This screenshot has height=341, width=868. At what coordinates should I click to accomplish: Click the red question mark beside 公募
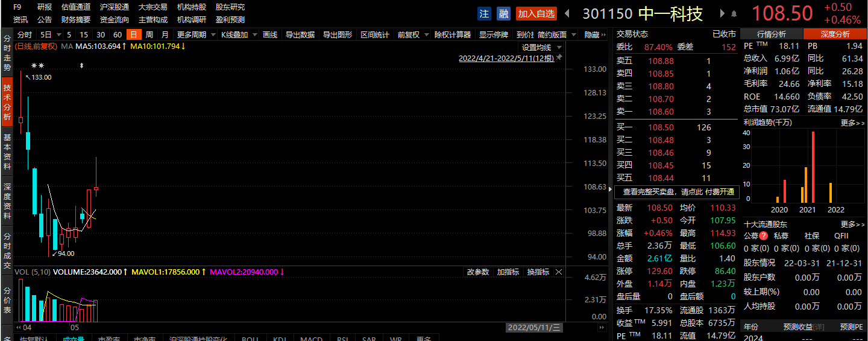point(764,236)
